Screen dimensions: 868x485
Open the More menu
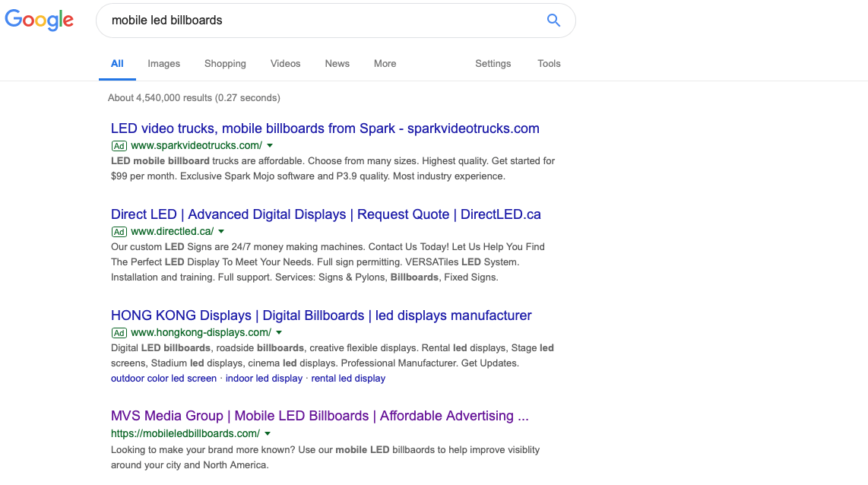click(385, 64)
